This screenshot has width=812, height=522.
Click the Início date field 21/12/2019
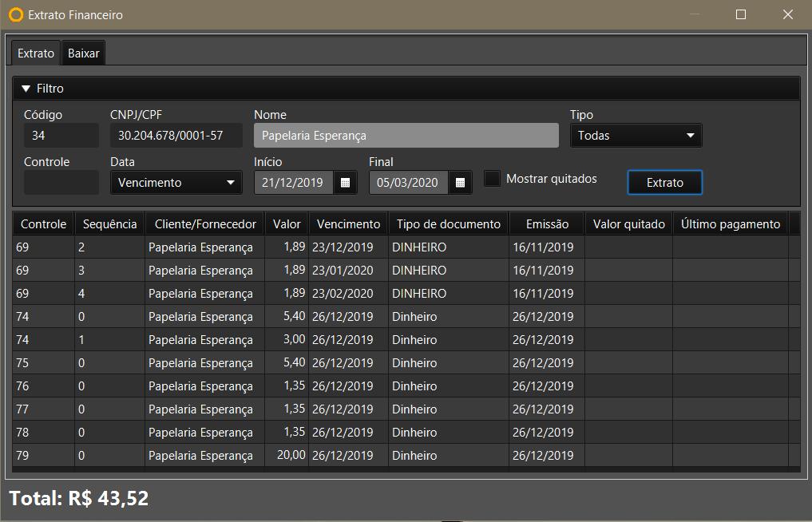point(294,183)
